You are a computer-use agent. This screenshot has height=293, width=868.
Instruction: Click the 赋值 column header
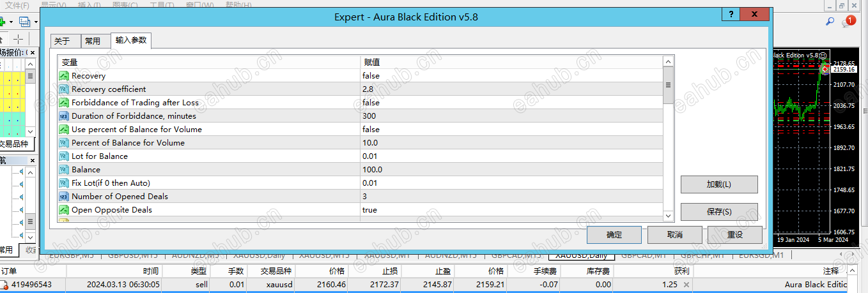[x=511, y=63]
